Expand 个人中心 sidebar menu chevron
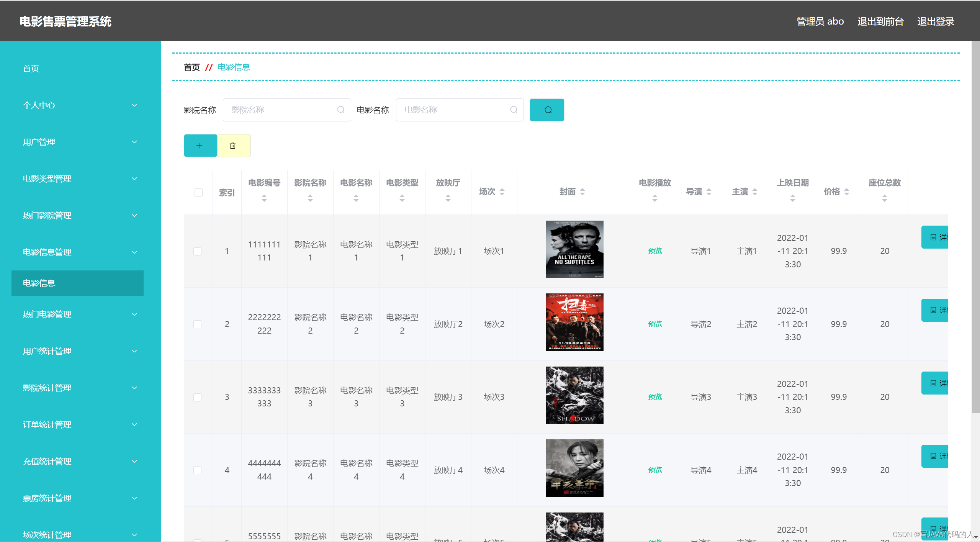 (134, 105)
